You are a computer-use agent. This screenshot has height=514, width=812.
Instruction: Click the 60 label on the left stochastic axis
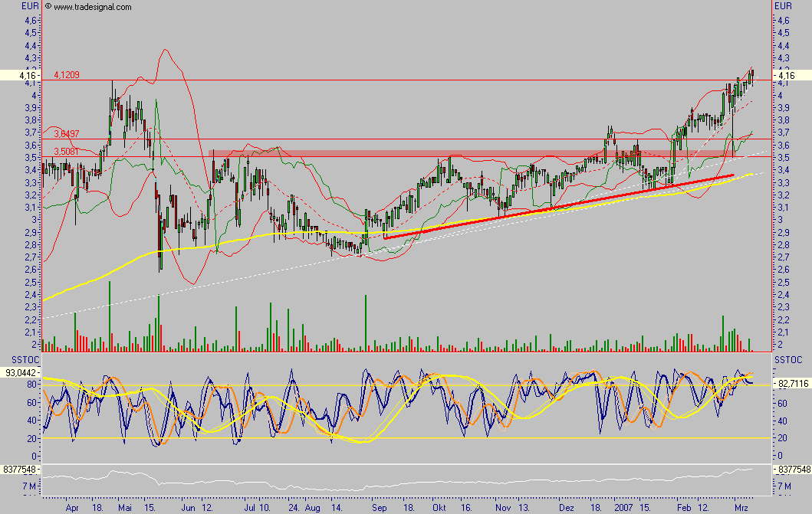pos(31,403)
